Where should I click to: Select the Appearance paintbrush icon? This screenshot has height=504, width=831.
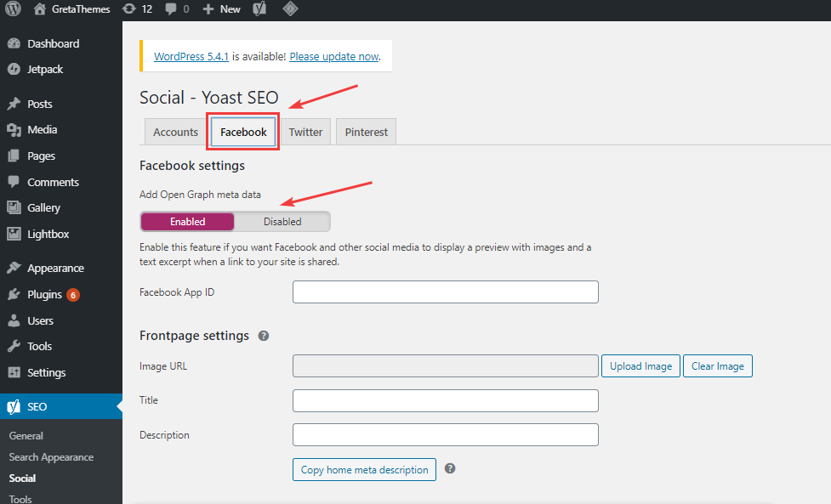(x=15, y=267)
